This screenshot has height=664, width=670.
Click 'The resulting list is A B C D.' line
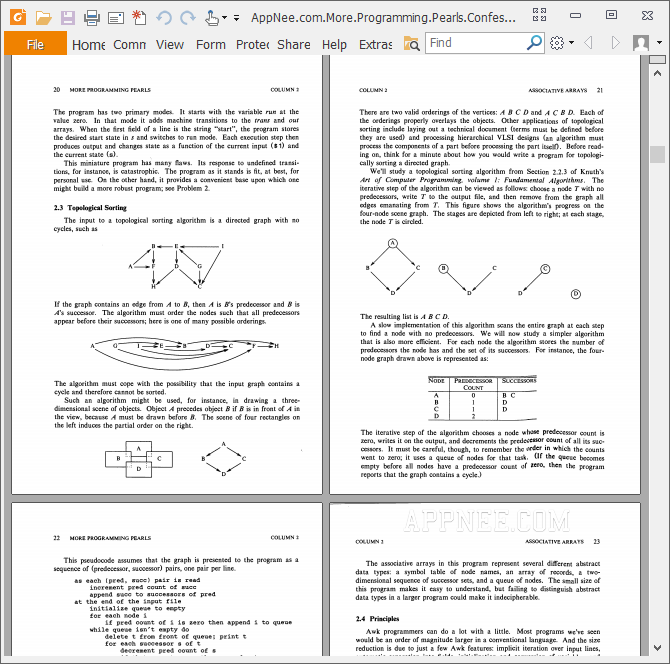tap(404, 317)
